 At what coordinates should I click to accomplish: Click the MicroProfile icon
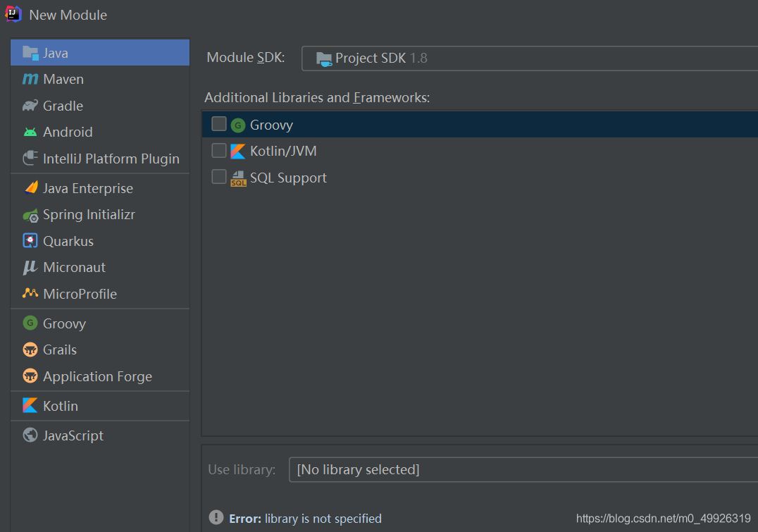(30, 293)
